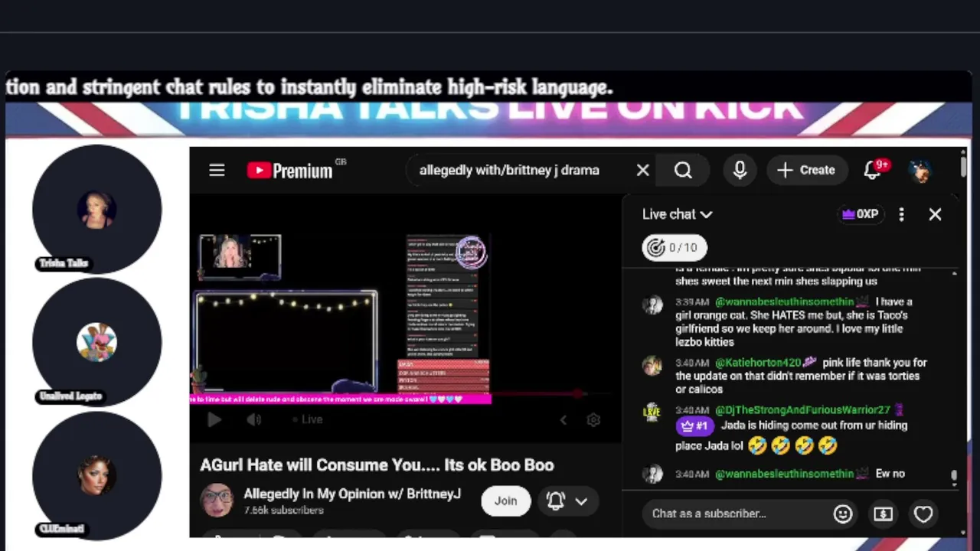Open the 0 / 10 chat goal chip

675,247
